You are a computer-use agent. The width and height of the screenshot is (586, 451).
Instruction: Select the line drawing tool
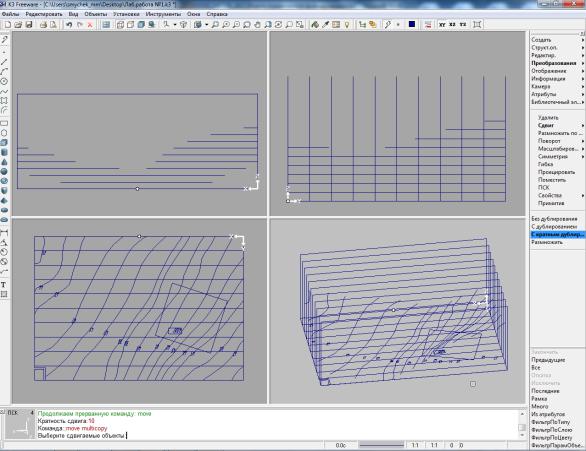coord(4,62)
